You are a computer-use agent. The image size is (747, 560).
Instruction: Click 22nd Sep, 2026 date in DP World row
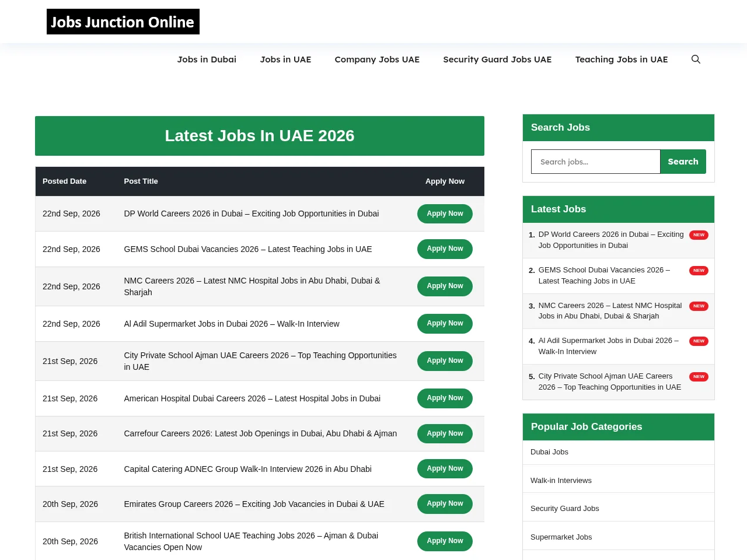71,213
